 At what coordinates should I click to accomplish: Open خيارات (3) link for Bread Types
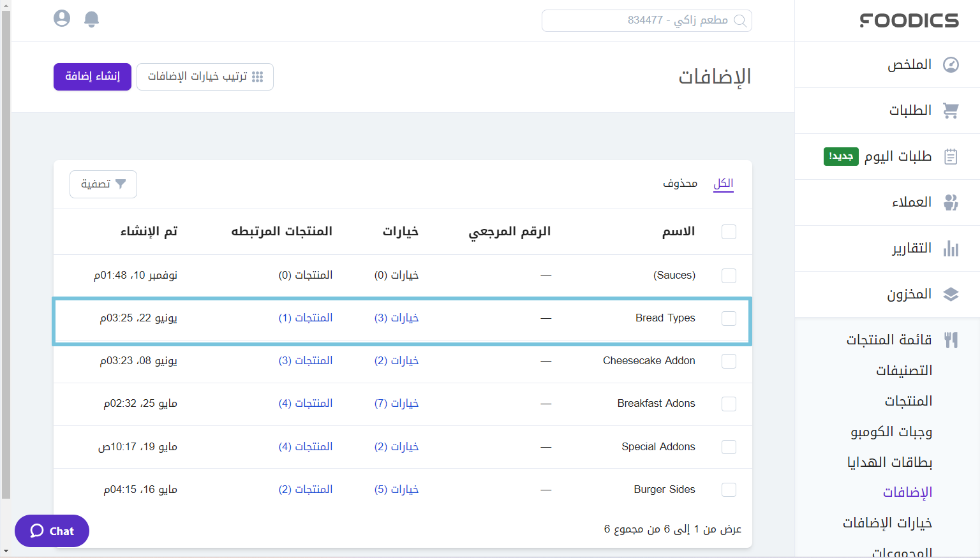coord(396,318)
